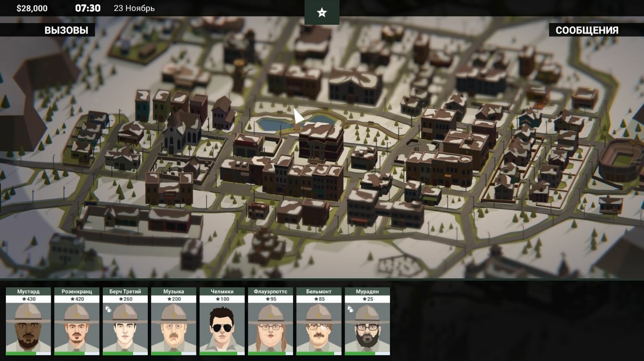
Task: Click the small icon on Мурадян's card
Action: [x=351, y=309]
